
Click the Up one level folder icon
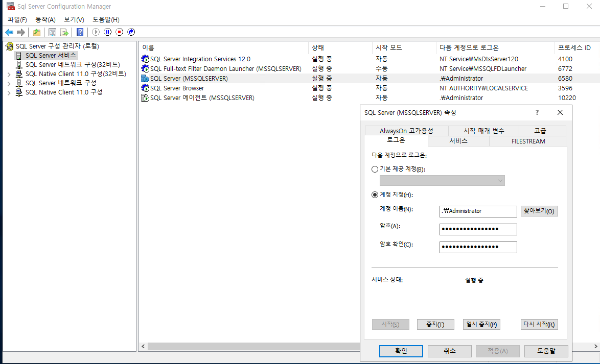(x=37, y=32)
